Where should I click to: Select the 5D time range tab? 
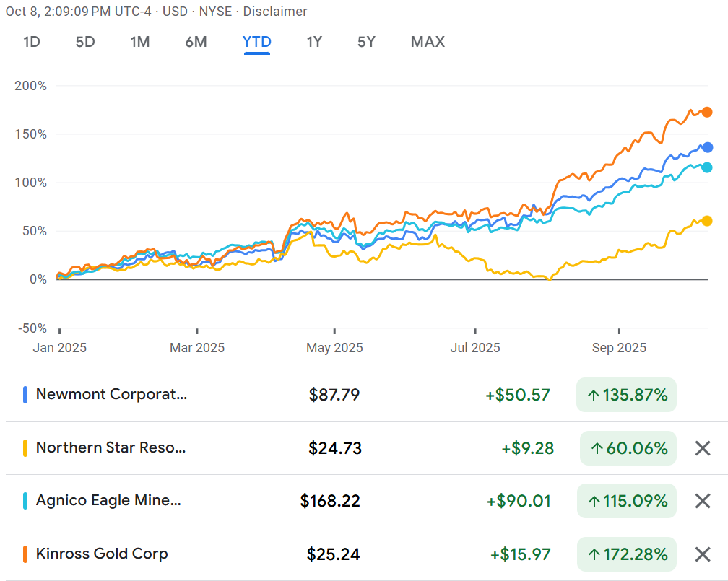click(x=85, y=42)
